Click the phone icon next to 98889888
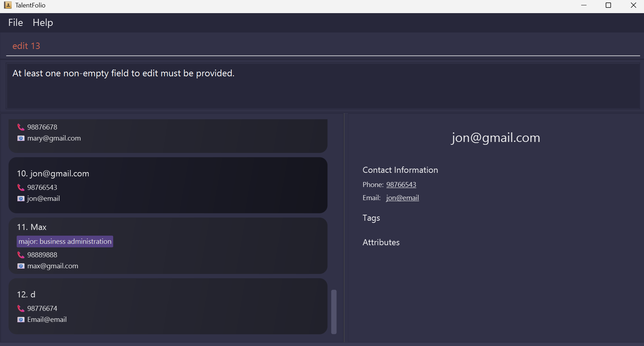Viewport: 644px width, 346px height. point(21,255)
